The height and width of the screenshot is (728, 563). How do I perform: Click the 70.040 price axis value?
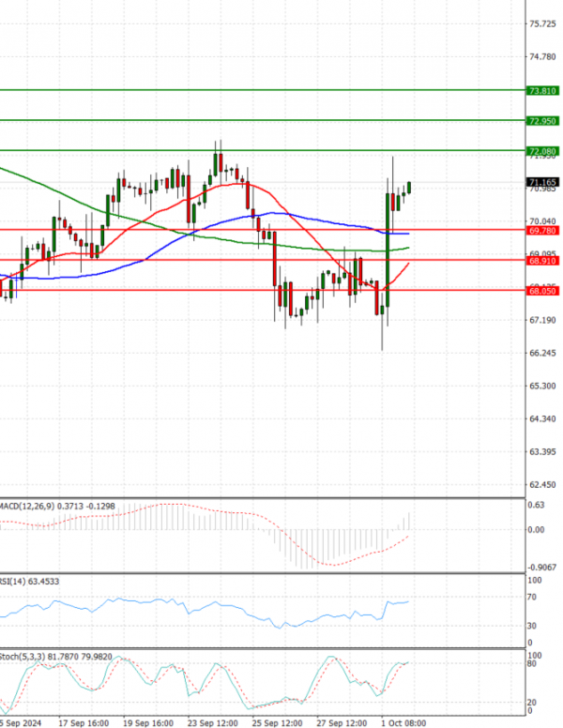(x=542, y=221)
